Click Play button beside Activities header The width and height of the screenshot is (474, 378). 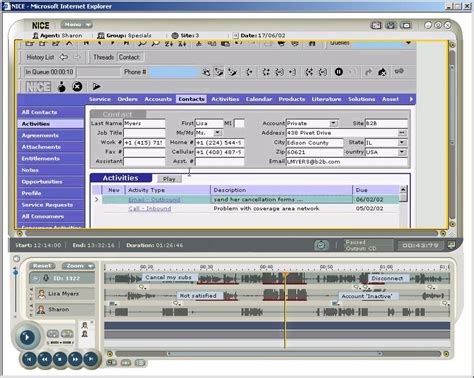point(169,179)
